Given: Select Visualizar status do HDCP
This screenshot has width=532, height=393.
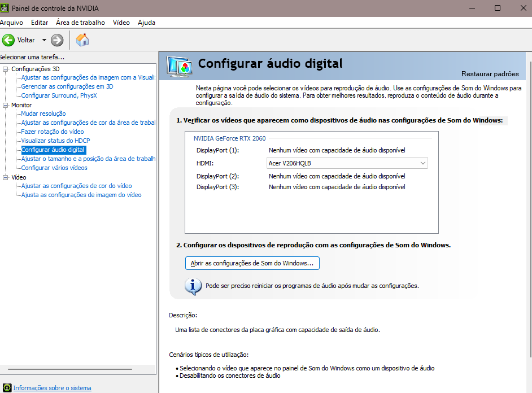Looking at the screenshot, I should point(56,141).
